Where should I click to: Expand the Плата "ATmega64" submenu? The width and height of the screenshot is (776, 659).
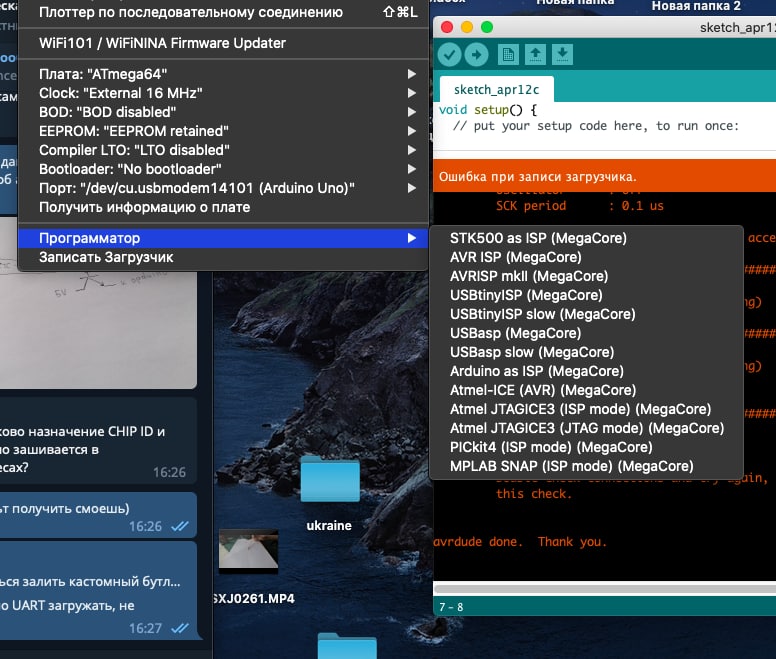point(223,74)
